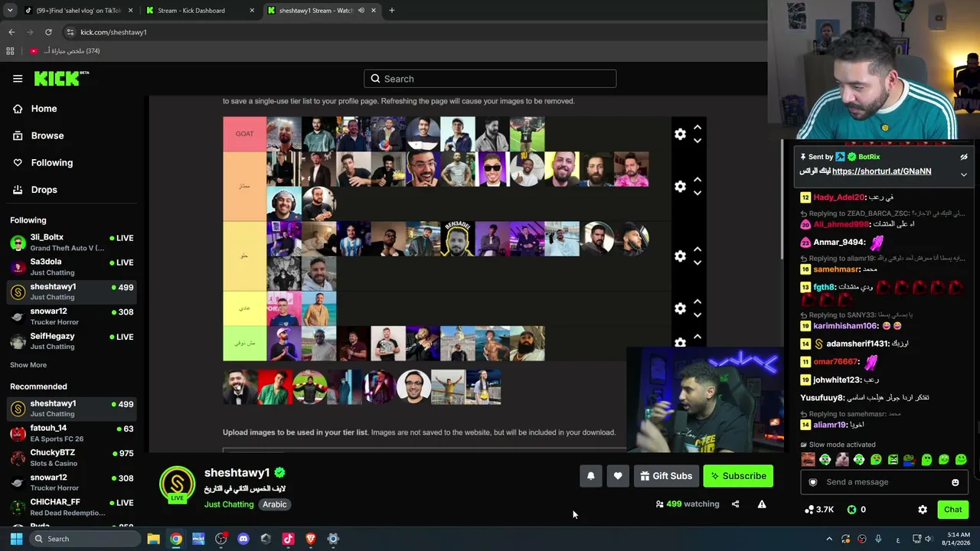980x551 pixels.
Task: Open the YouTube bookmark
Action: [65, 51]
